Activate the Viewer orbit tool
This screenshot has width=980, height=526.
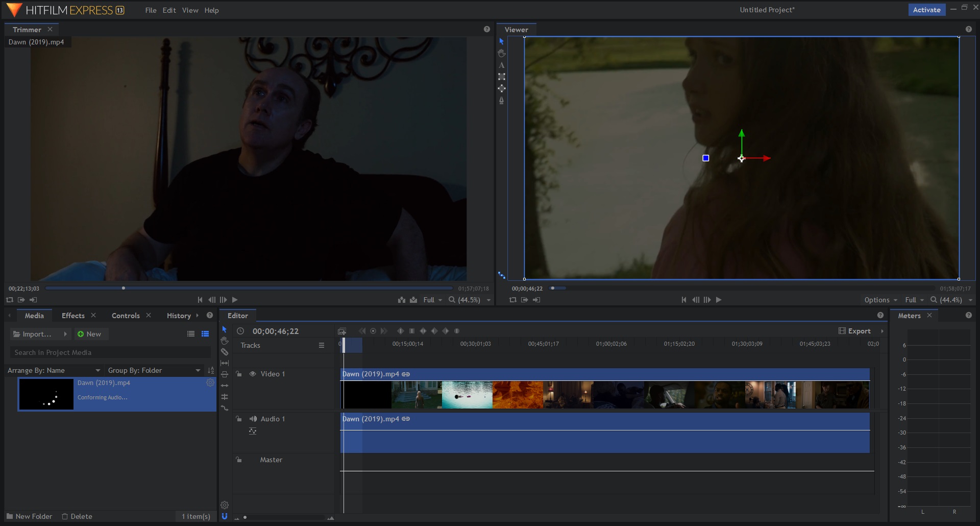click(x=502, y=88)
